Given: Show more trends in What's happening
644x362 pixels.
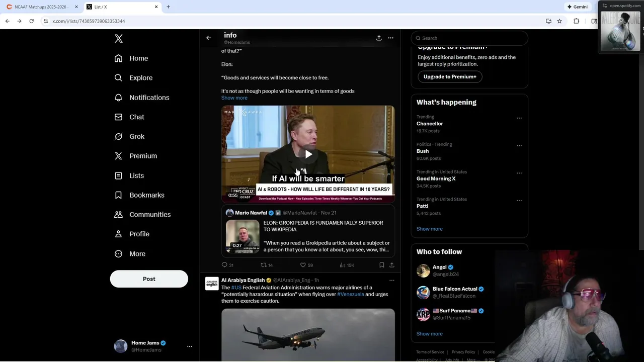Looking at the screenshot, I should tap(430, 229).
